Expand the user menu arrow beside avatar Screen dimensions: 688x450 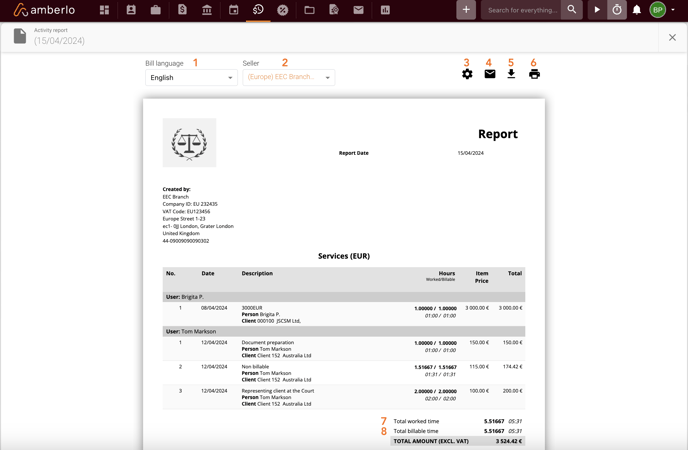pyautogui.click(x=673, y=10)
